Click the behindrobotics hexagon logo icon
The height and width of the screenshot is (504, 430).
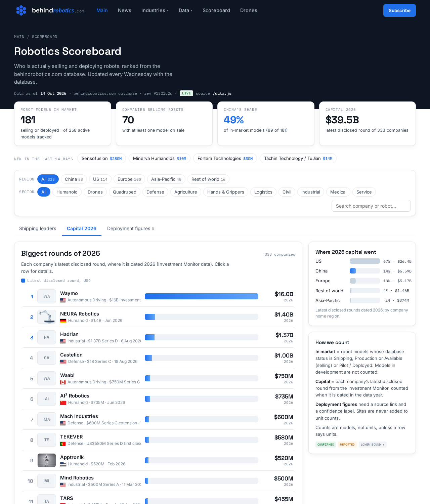pos(21,10)
